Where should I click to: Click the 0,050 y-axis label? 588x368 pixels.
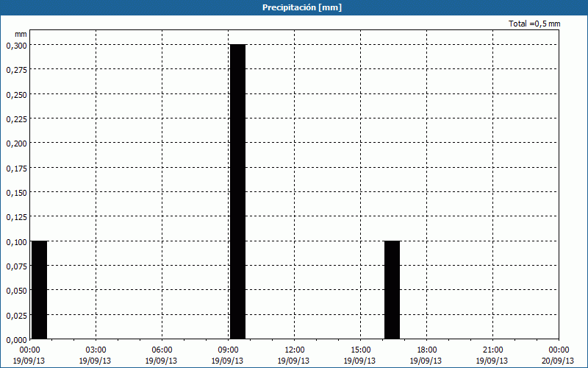(x=16, y=291)
